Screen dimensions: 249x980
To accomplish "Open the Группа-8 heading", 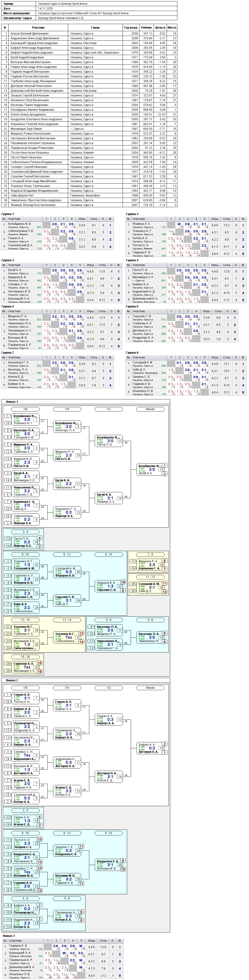I will (132, 353).
